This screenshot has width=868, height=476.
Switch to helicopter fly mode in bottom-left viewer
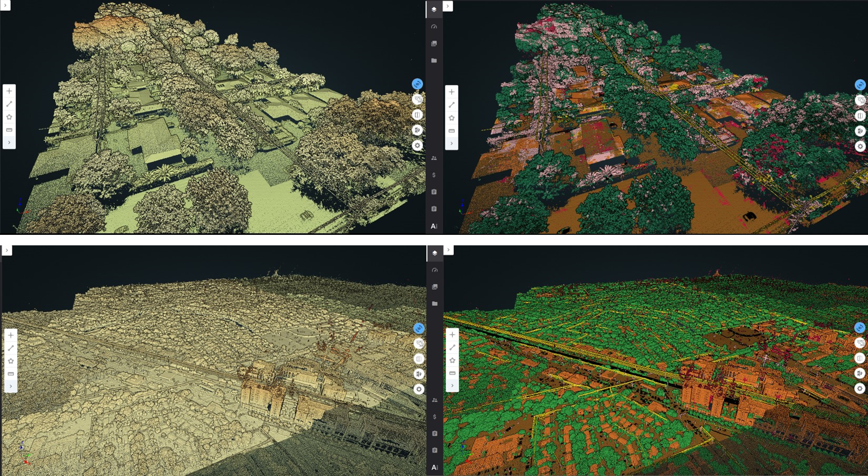419,343
